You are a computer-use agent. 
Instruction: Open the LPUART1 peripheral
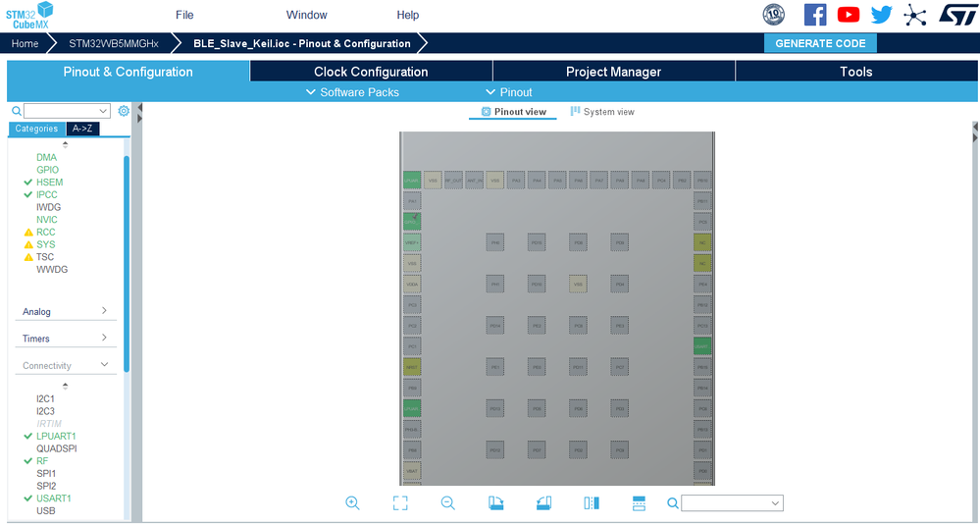click(x=56, y=436)
